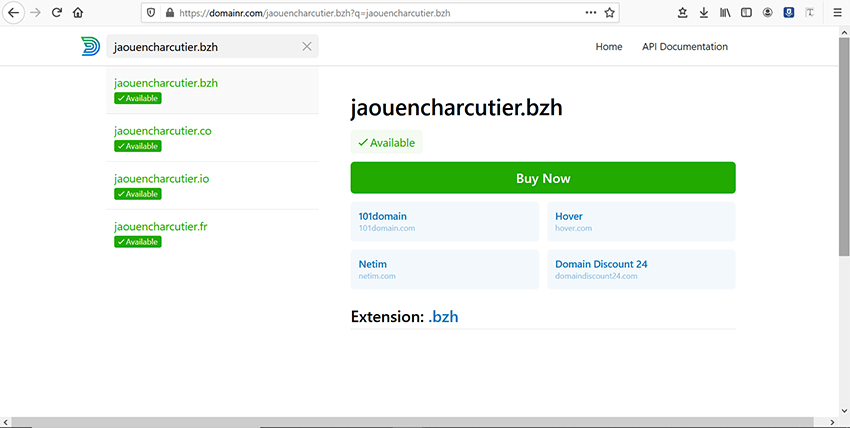Screen dimensions: 850x428
Task: Click the green Buy Now button
Action: tap(543, 178)
